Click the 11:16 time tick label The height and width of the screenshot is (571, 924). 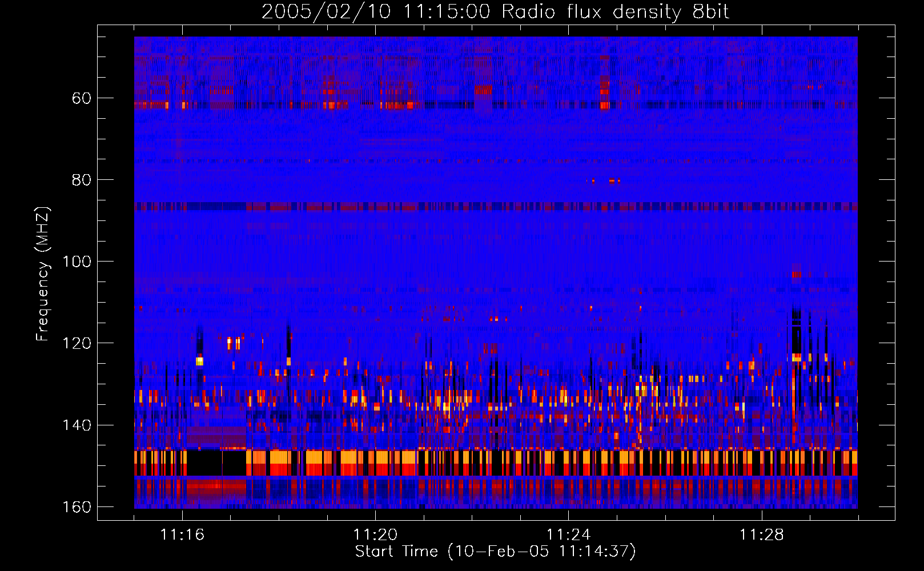coord(182,534)
